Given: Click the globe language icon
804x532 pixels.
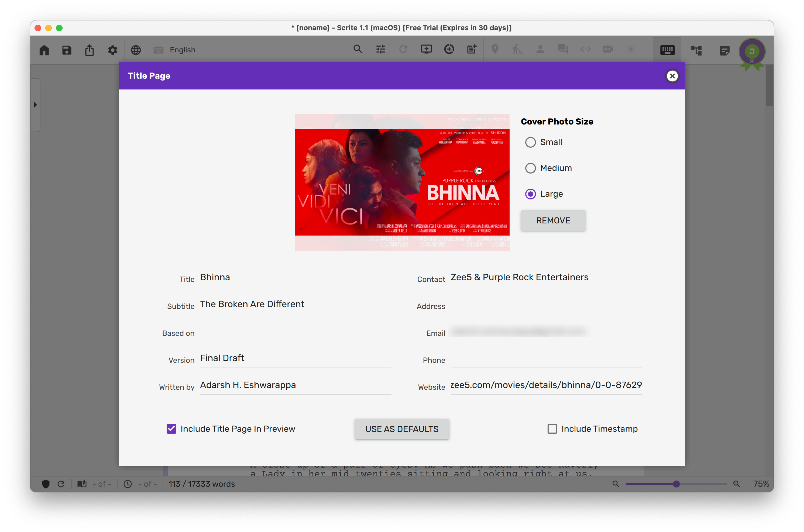Looking at the screenshot, I should [136, 50].
